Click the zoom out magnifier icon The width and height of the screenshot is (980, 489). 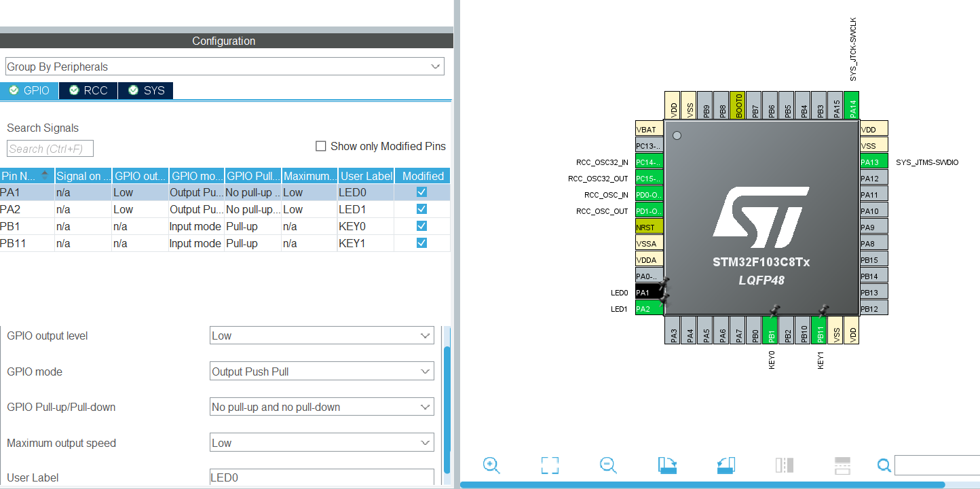point(608,465)
